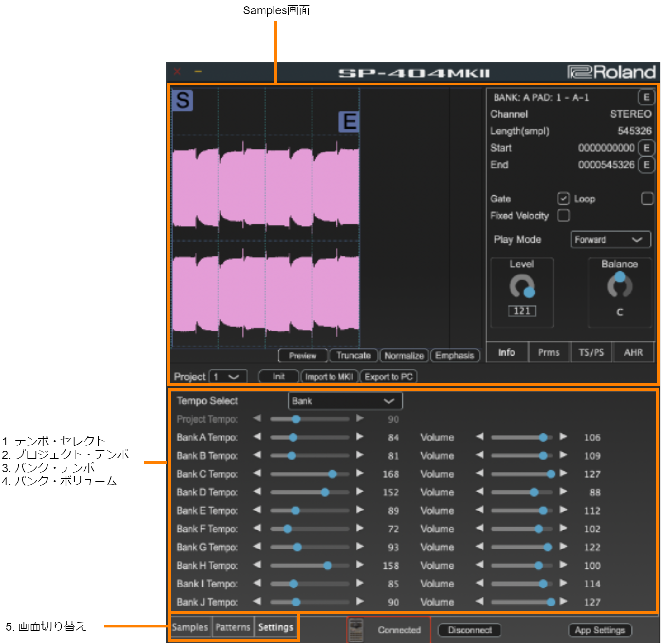Click the S start marker on waveform
This screenshot has height=644, width=662.
click(182, 100)
